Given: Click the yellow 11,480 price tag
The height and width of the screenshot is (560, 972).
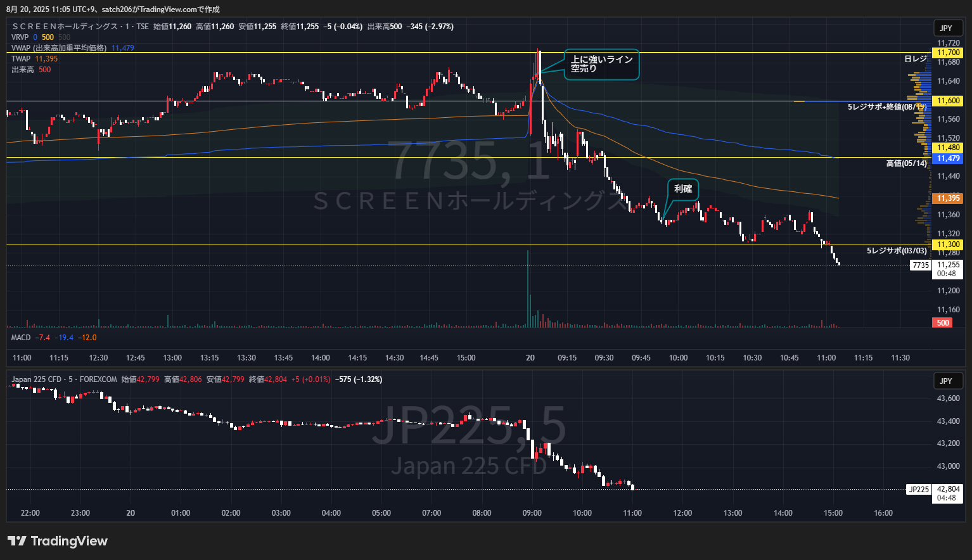Looking at the screenshot, I should point(948,148).
